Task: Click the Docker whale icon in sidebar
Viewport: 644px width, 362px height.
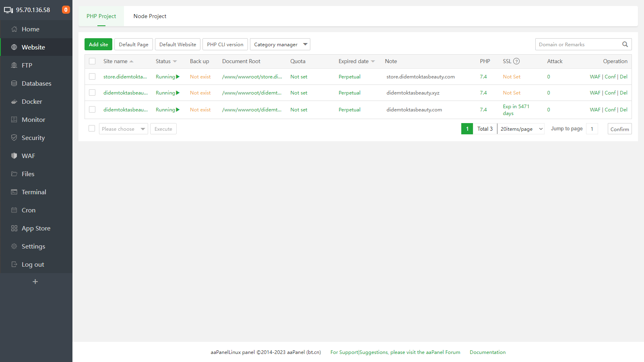Action: [14, 102]
